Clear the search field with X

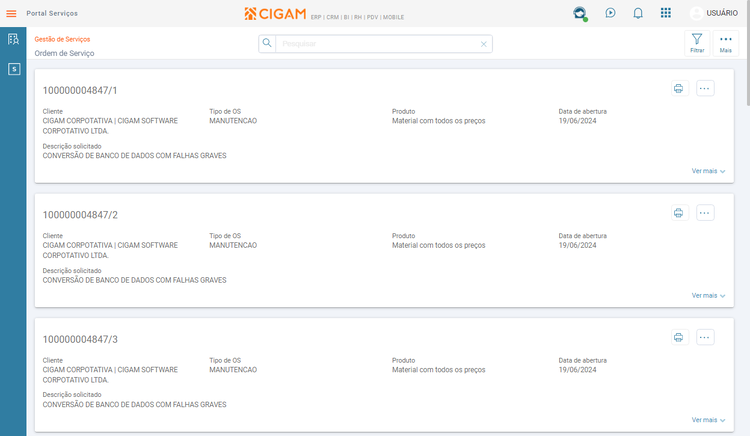tap(484, 44)
